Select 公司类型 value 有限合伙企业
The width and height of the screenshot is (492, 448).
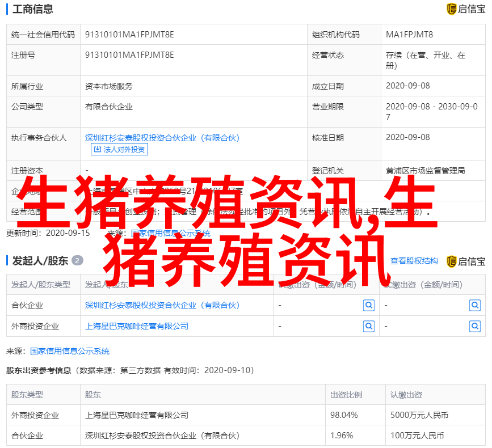[x=109, y=107]
